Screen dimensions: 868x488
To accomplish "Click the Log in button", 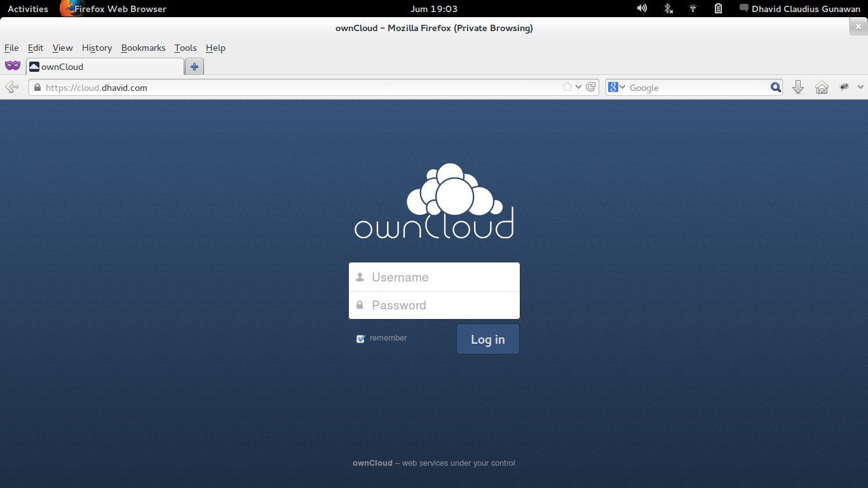I will (488, 339).
